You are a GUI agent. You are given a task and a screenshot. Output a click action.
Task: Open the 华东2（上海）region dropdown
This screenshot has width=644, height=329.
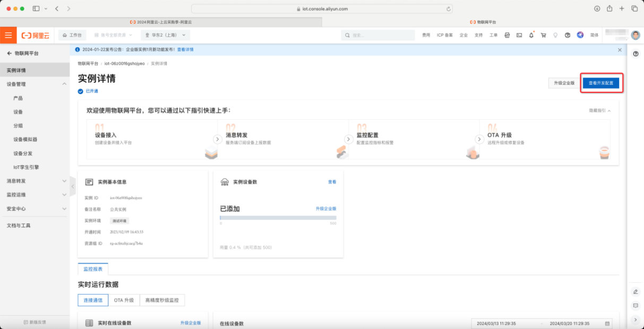coord(165,35)
